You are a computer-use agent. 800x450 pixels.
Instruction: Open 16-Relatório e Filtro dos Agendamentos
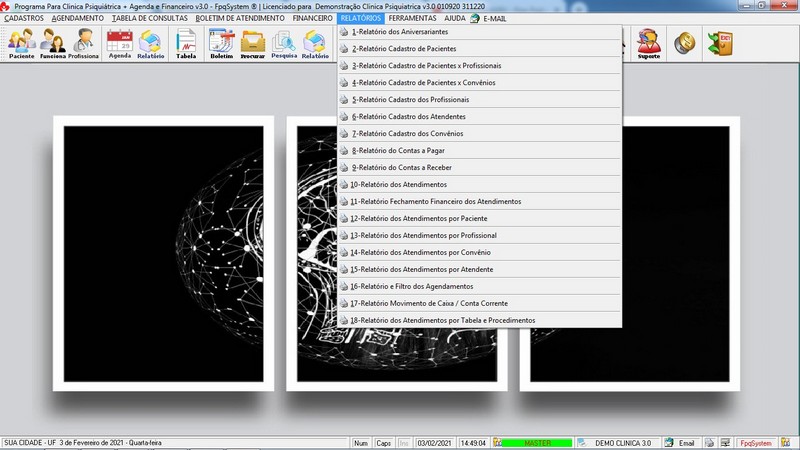point(480,286)
